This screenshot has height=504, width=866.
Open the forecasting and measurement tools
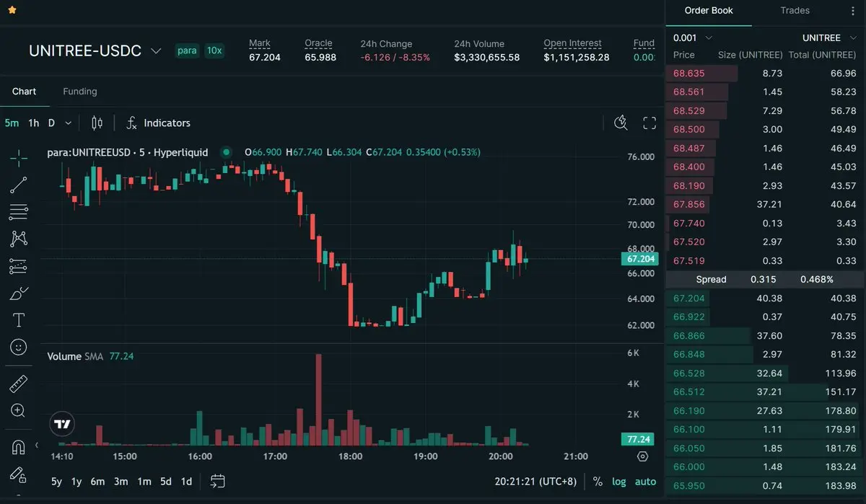point(19,266)
